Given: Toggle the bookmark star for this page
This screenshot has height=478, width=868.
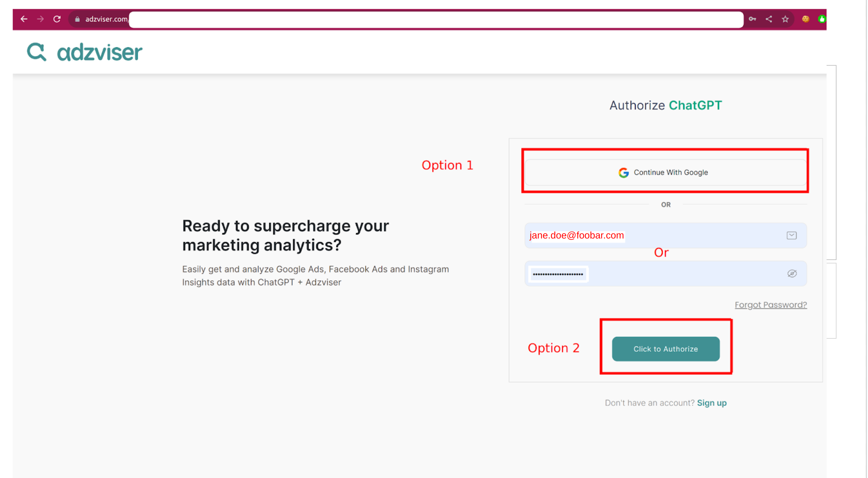Looking at the screenshot, I should point(785,19).
